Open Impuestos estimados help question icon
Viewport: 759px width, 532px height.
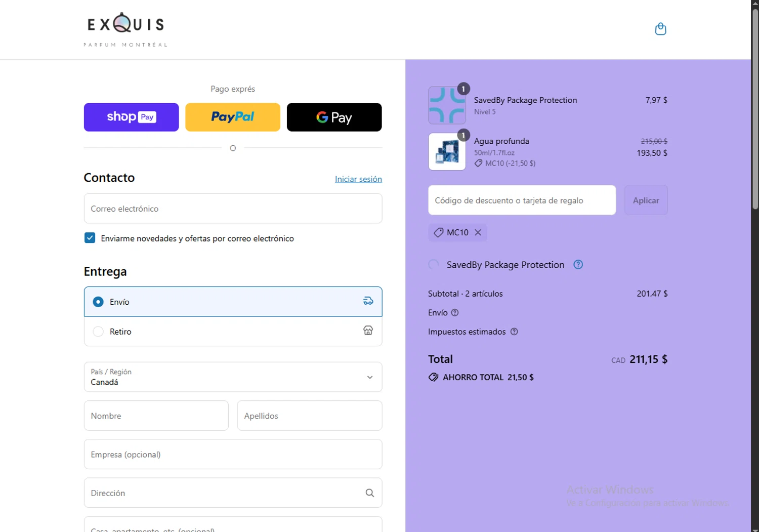[x=514, y=332]
